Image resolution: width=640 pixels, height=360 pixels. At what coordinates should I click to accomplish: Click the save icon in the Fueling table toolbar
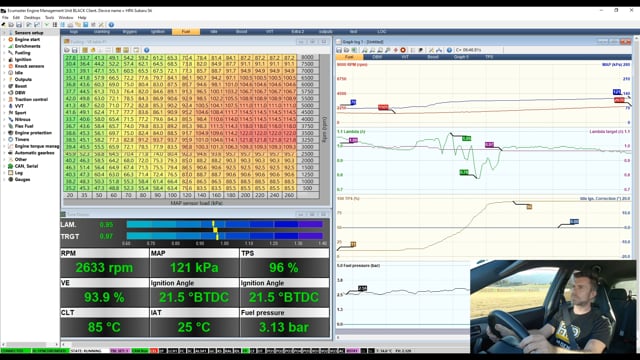click(75, 50)
